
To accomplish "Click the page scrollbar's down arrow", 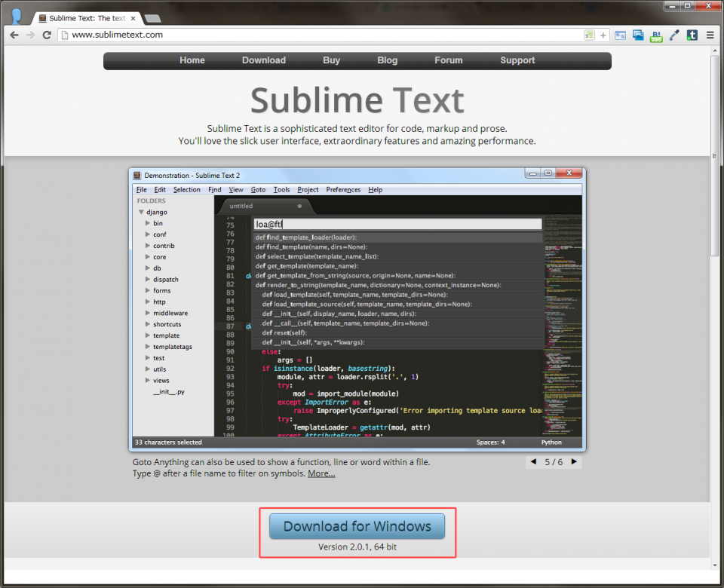I will click(715, 565).
